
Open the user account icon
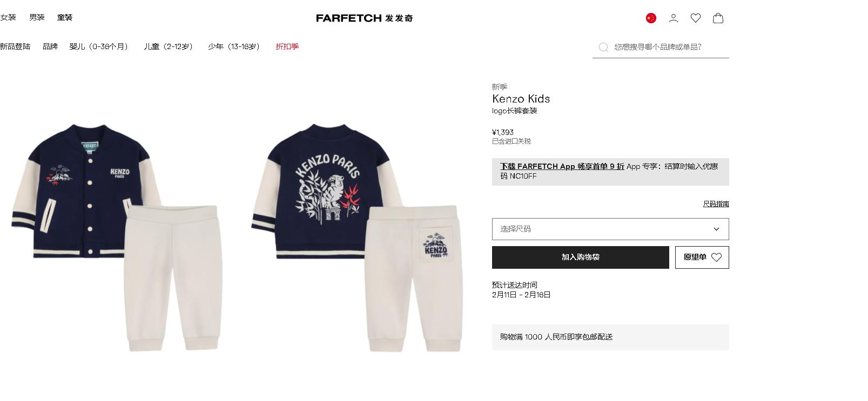pyautogui.click(x=674, y=18)
